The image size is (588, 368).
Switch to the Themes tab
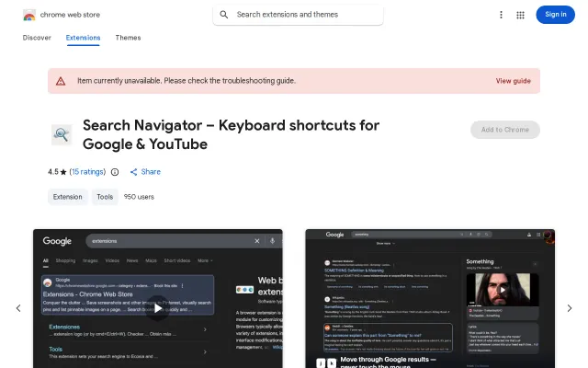(128, 38)
